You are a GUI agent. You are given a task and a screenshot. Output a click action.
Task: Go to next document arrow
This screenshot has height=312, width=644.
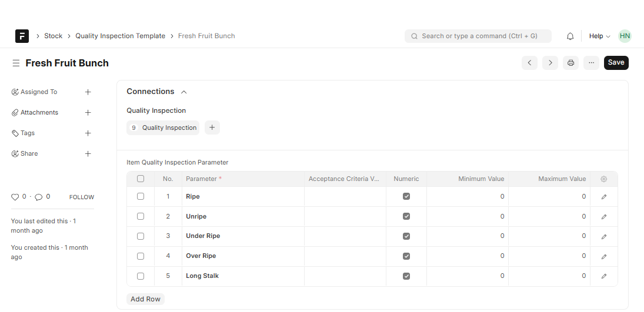tap(550, 63)
